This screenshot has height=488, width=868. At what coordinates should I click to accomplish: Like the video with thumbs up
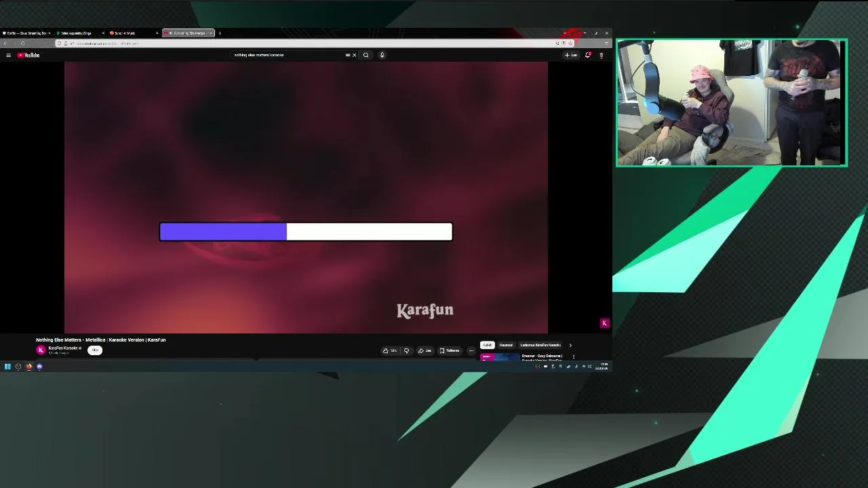(390, 350)
